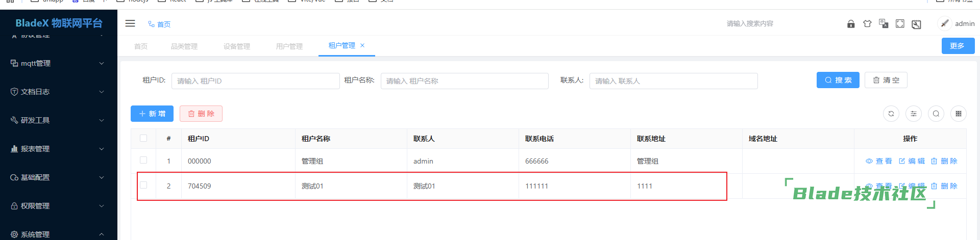Switch to the 用户管理 tab
Image resolution: width=980 pixels, height=240 pixels.
[289, 46]
